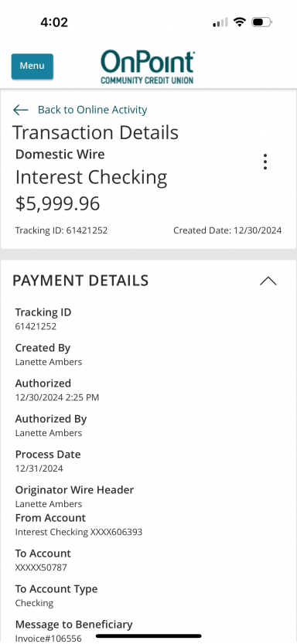The width and height of the screenshot is (297, 644).
Task: Open the three-dot more options menu
Action: point(265,162)
